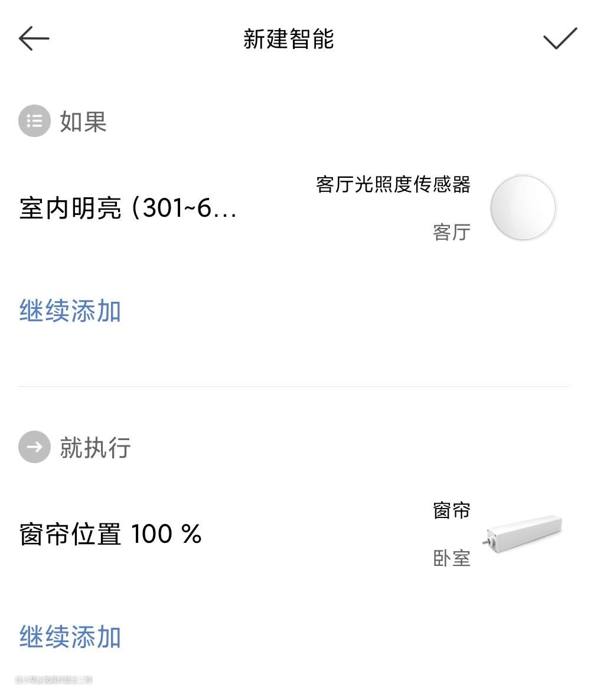Viewport: 597px width, 700px height.
Task: Click the 客厅光照度传感器 device name
Action: pos(393,184)
